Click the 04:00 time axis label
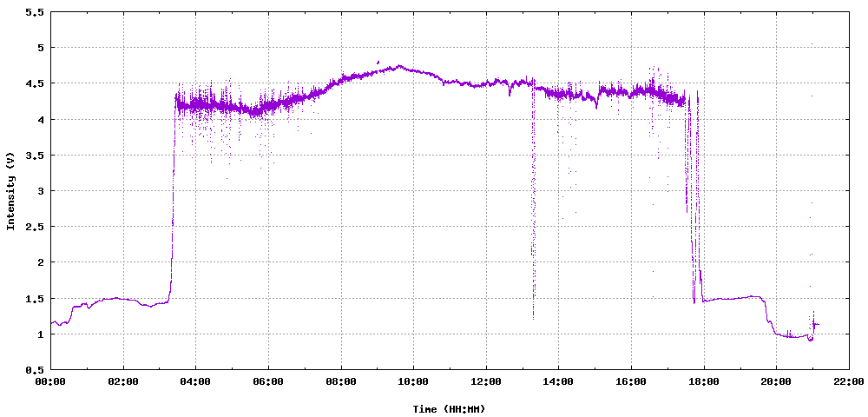Viewport: 868px width, 417px height. point(195,381)
